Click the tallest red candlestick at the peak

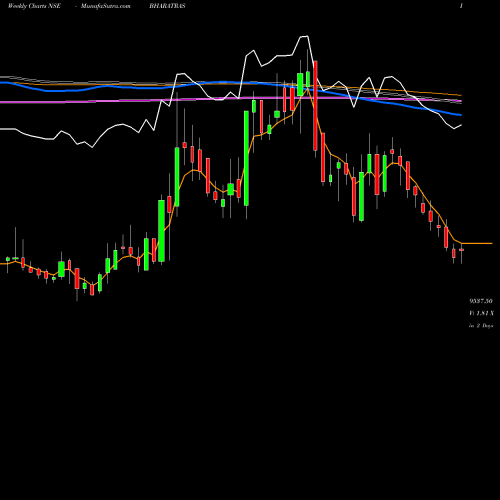[x=315, y=106]
